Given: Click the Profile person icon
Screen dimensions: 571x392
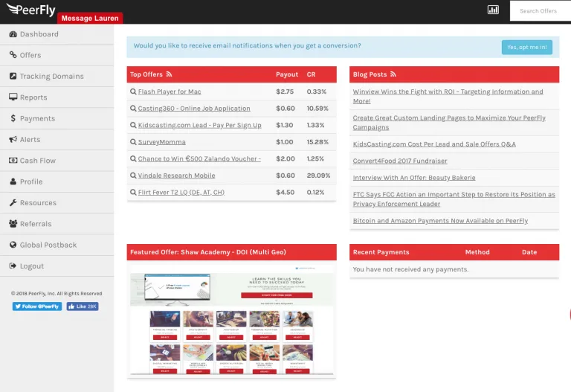Looking at the screenshot, I should (13, 181).
